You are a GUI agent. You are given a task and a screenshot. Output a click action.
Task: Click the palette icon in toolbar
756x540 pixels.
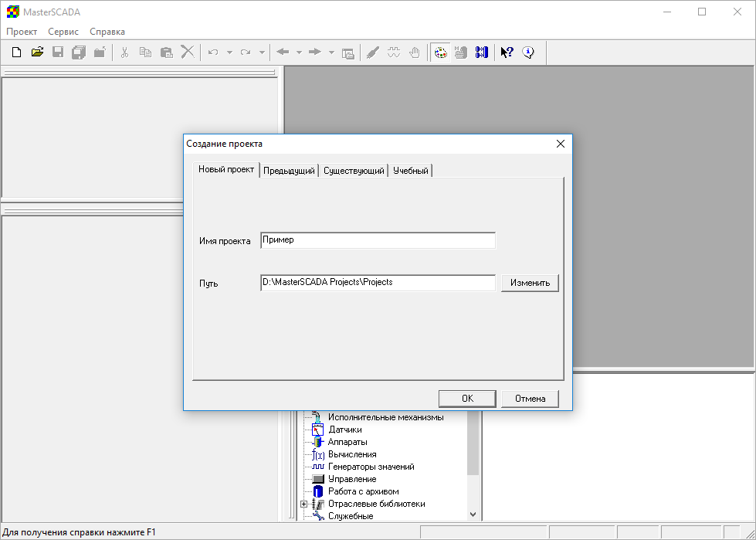click(x=440, y=53)
